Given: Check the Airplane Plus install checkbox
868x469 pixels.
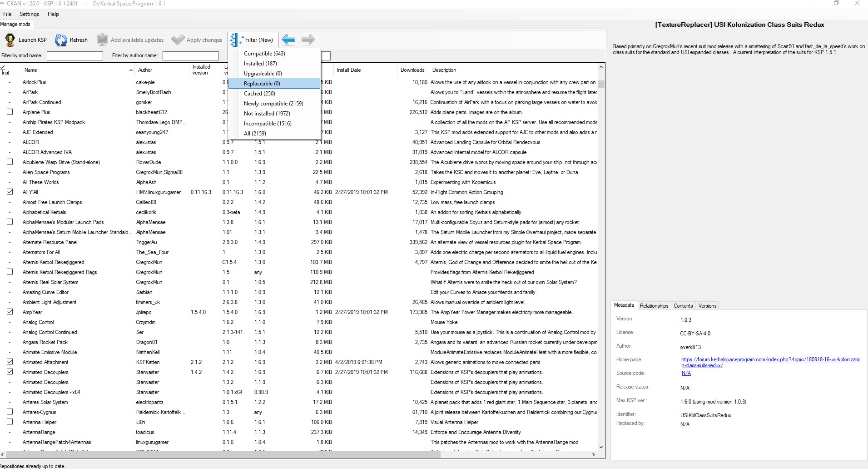Looking at the screenshot, I should click(x=10, y=112).
